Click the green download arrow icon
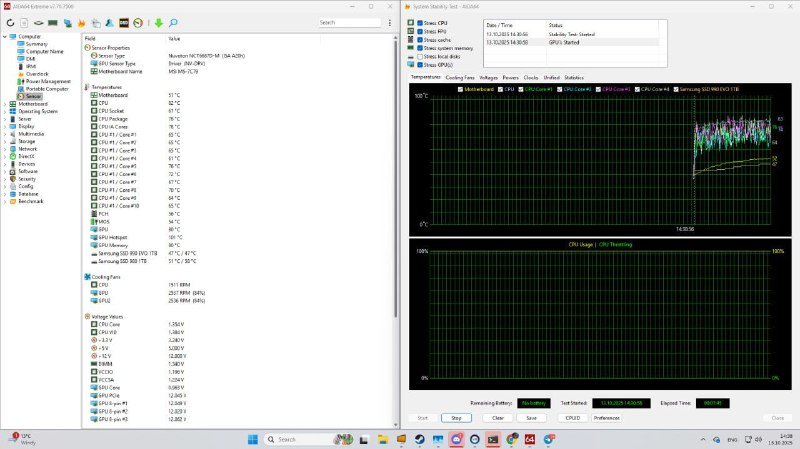This screenshot has width=800, height=449. coord(159,23)
